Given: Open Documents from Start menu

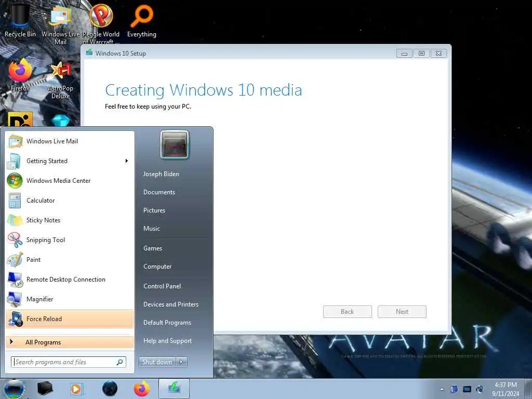Looking at the screenshot, I should pyautogui.click(x=159, y=192).
